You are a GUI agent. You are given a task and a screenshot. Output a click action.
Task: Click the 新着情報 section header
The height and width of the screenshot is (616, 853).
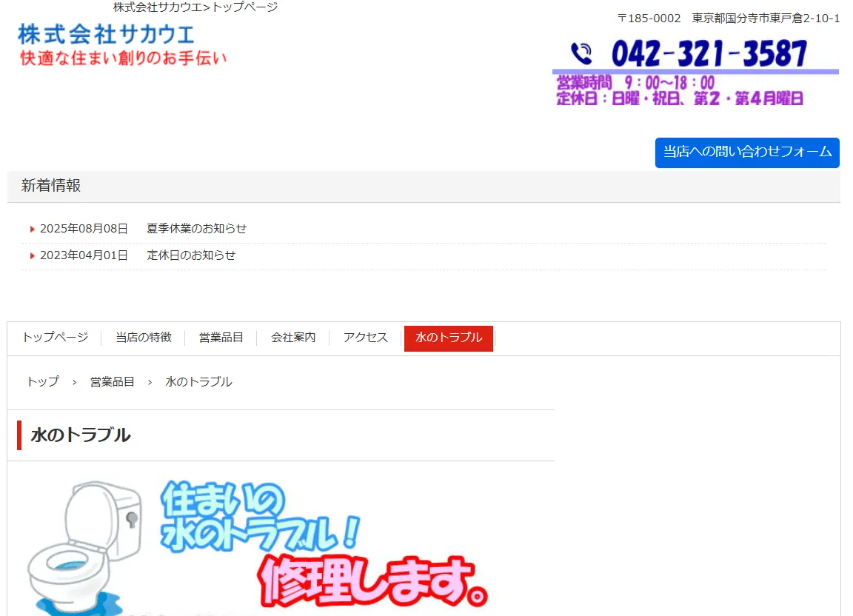pyautogui.click(x=51, y=186)
